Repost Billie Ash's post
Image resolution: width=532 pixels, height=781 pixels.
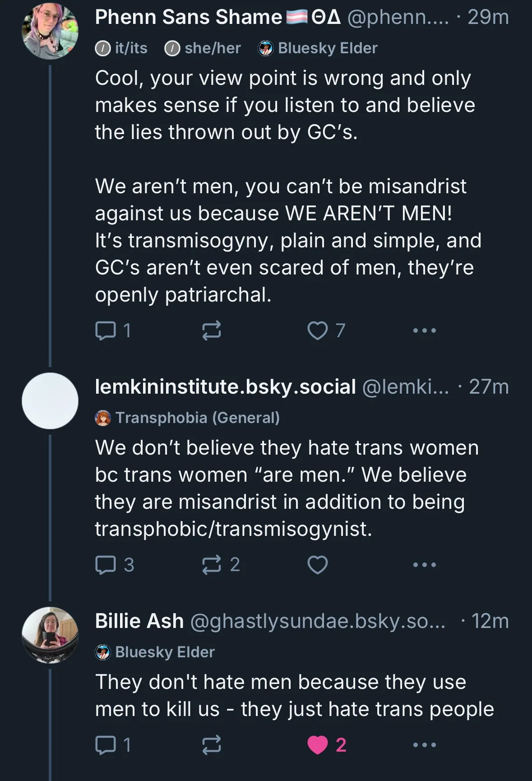211,745
